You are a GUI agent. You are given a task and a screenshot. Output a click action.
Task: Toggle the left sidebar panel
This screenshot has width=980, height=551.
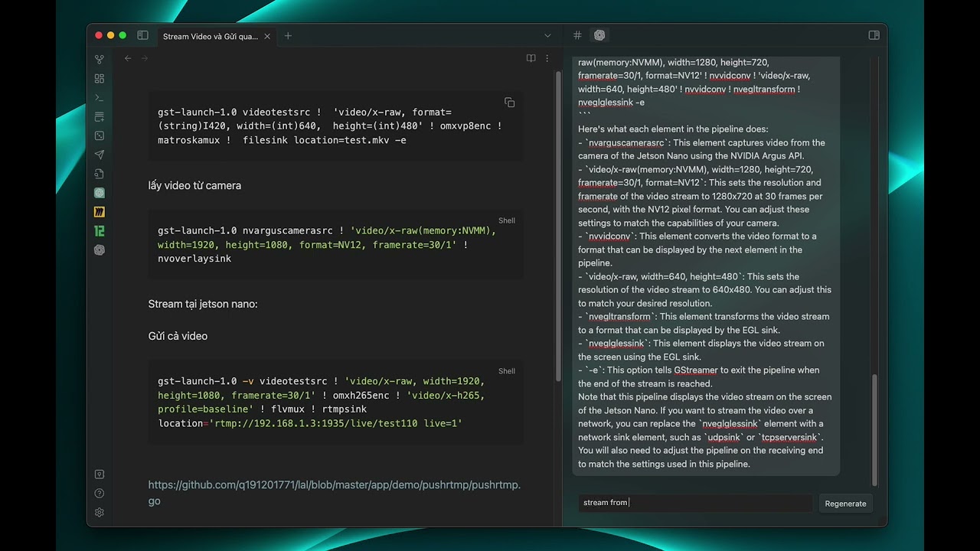(142, 35)
